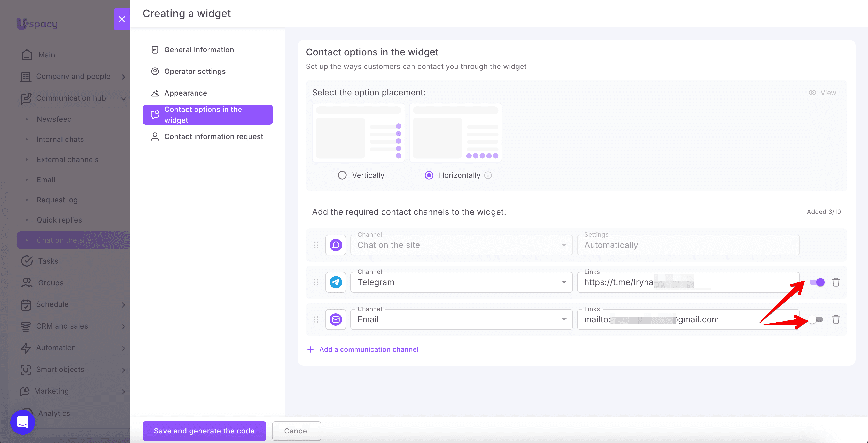Click the Email channel envelope icon
The height and width of the screenshot is (443, 868).
tap(336, 319)
